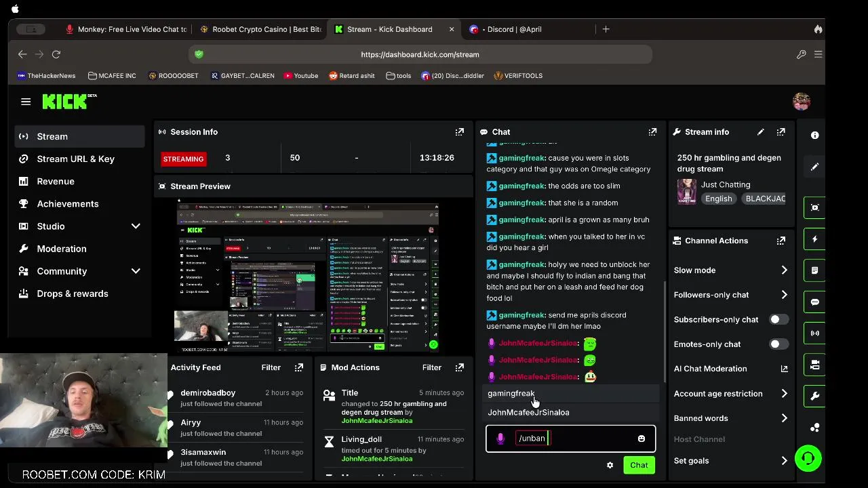868x488 pixels.
Task: Pop out the Session Info panel
Action: click(x=460, y=132)
